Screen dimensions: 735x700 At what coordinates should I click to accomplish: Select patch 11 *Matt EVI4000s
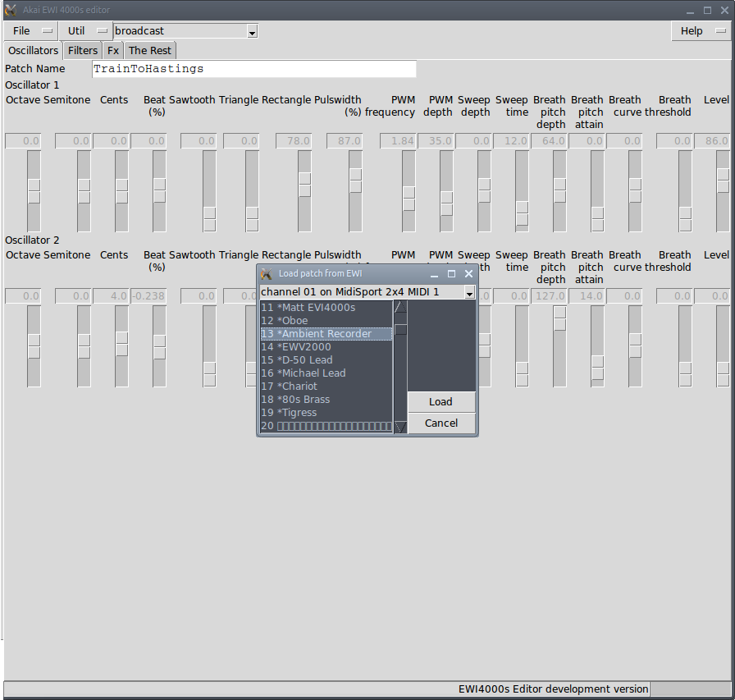[326, 308]
